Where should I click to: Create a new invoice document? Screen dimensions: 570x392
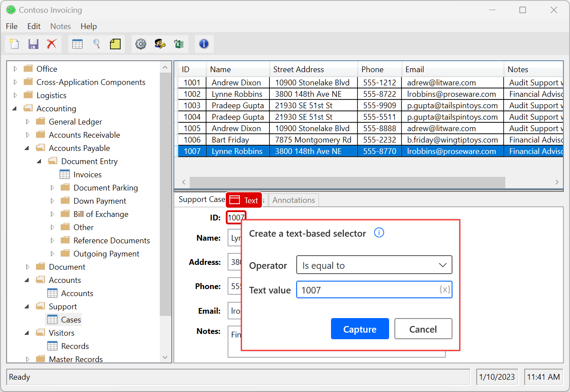pos(14,44)
